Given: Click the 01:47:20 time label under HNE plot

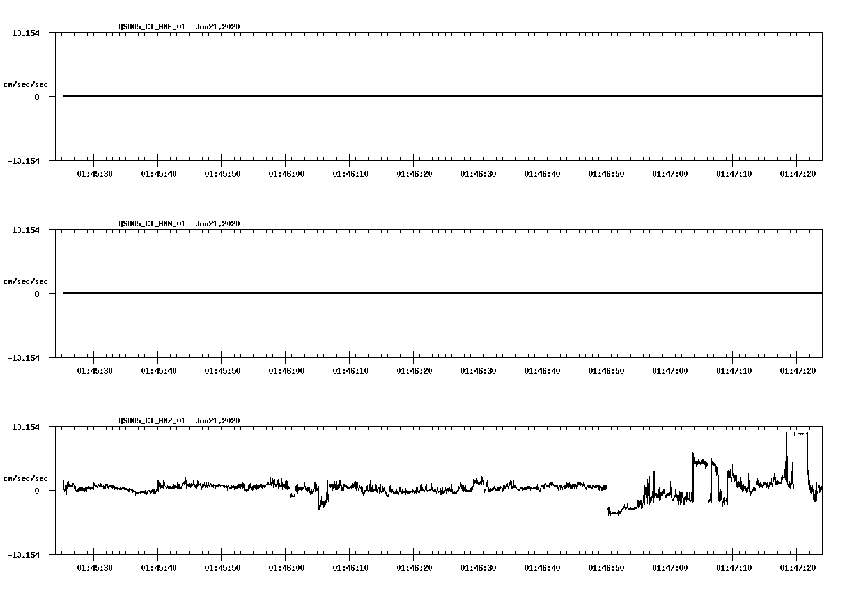Looking at the screenshot, I should pos(798,173).
